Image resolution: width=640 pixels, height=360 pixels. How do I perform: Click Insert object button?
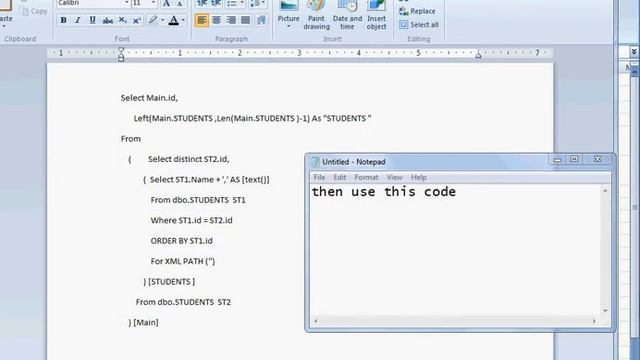point(376,15)
